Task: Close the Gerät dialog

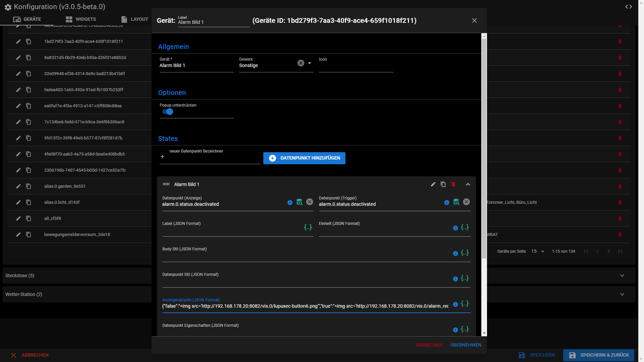Action: tap(474, 20)
